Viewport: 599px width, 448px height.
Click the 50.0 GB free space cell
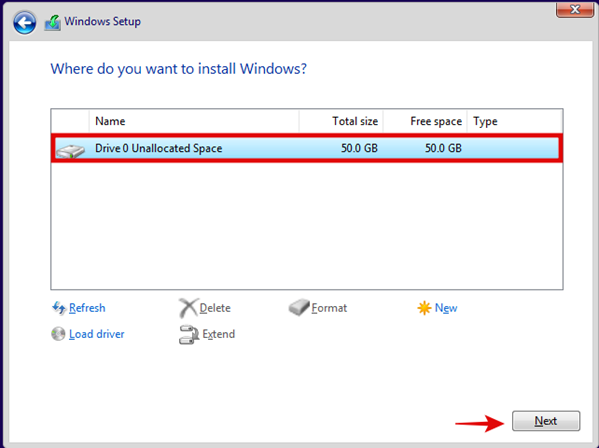pos(443,148)
